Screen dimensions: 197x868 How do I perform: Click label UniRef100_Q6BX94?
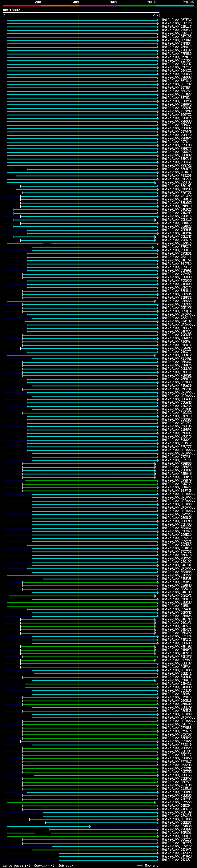[176, 805]
